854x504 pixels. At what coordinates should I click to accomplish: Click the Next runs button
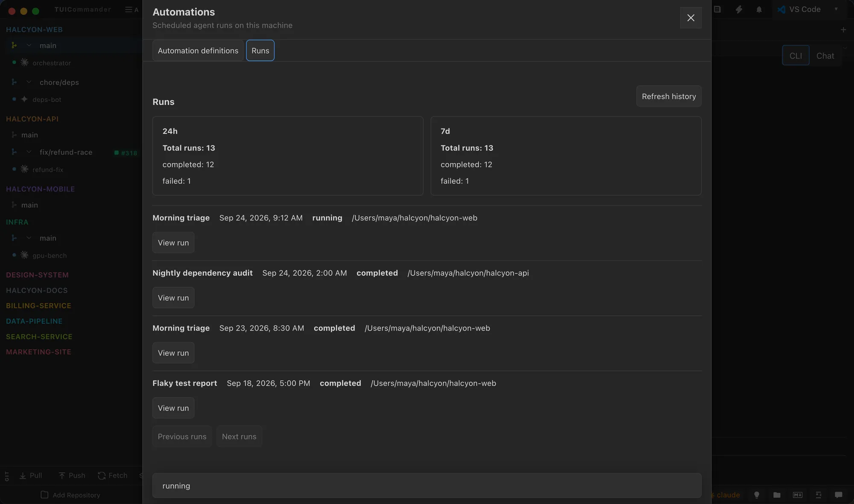[x=239, y=436]
